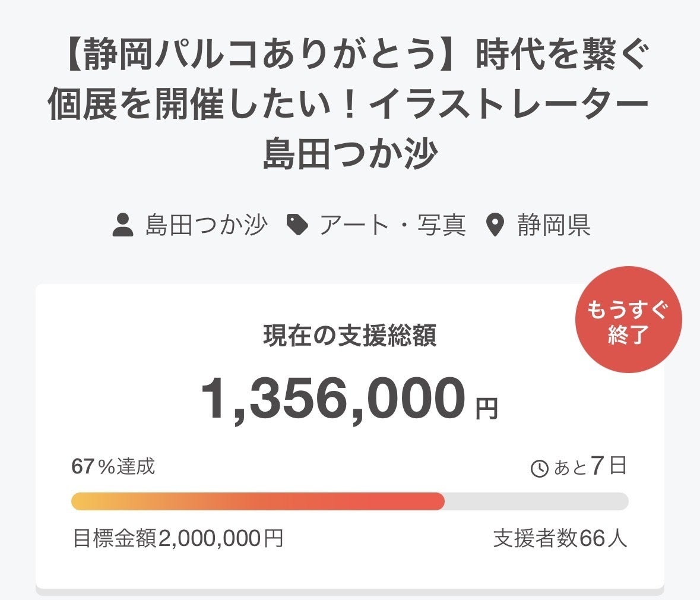Click the 目標金額2,000,000円 goal text

click(x=178, y=538)
